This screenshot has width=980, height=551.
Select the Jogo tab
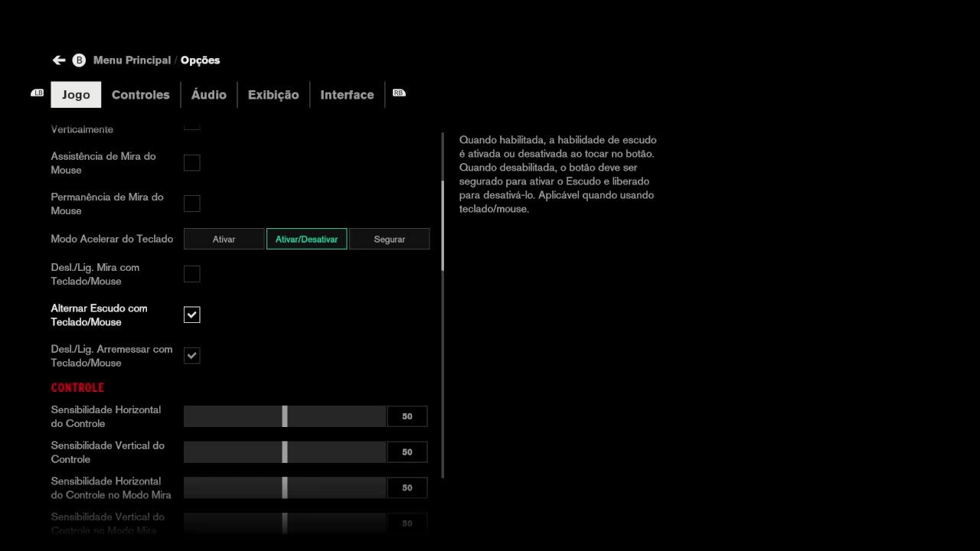click(x=76, y=95)
